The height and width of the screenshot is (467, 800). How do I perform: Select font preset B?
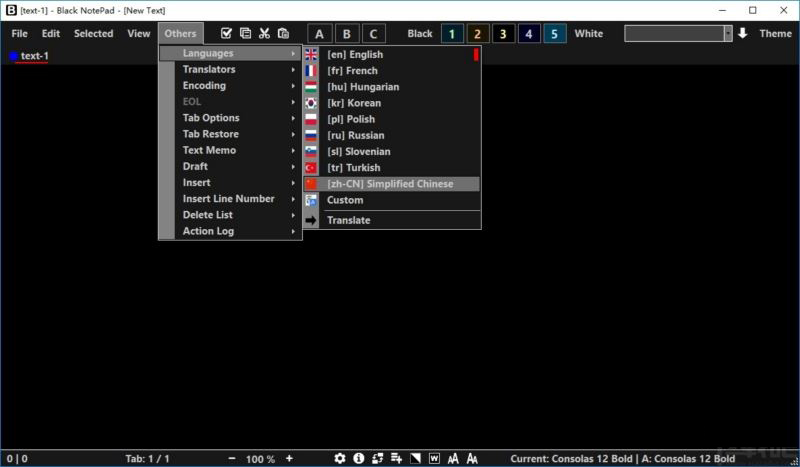click(x=346, y=34)
